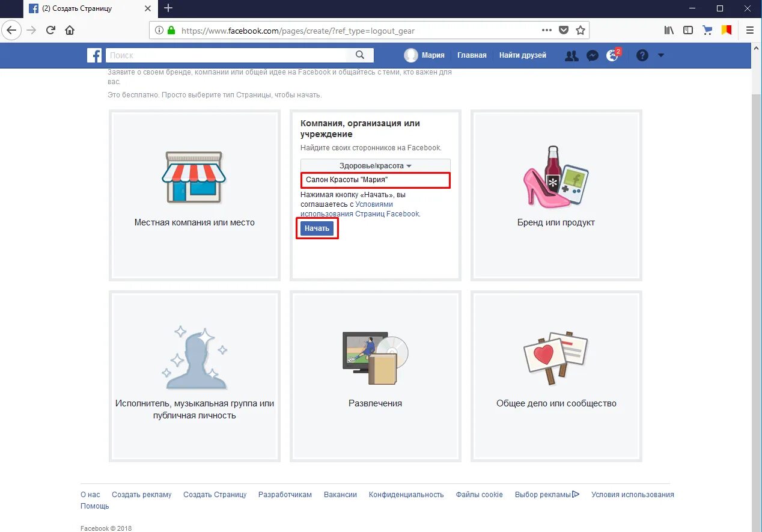Click the Начать button

[x=317, y=228]
